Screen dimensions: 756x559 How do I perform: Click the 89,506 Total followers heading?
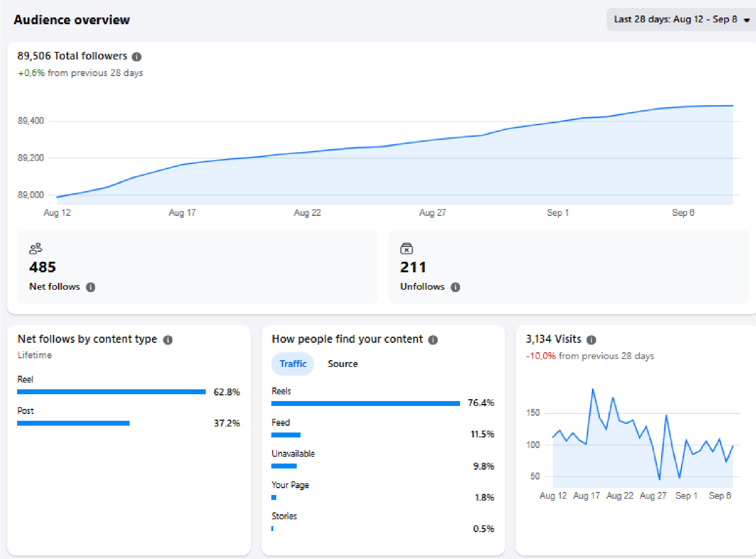click(x=72, y=56)
